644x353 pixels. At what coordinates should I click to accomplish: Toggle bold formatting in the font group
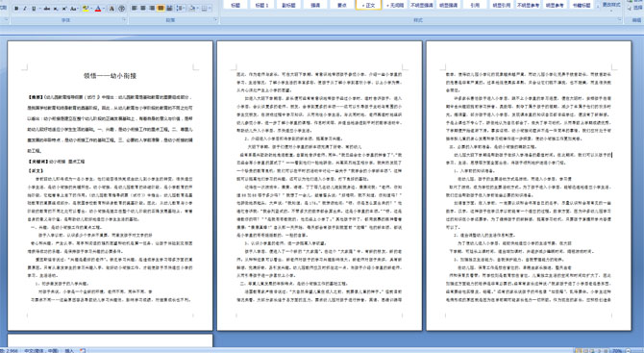[x=16, y=9]
